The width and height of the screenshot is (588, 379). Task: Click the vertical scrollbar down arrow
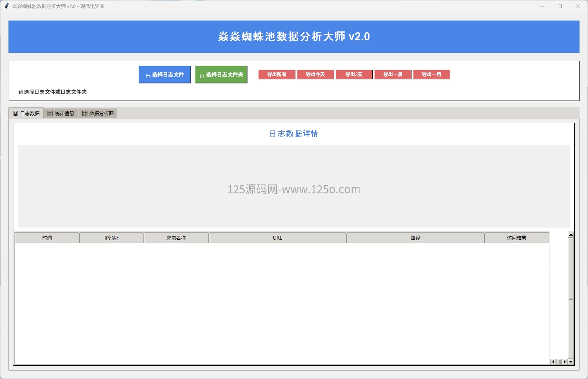point(571,362)
